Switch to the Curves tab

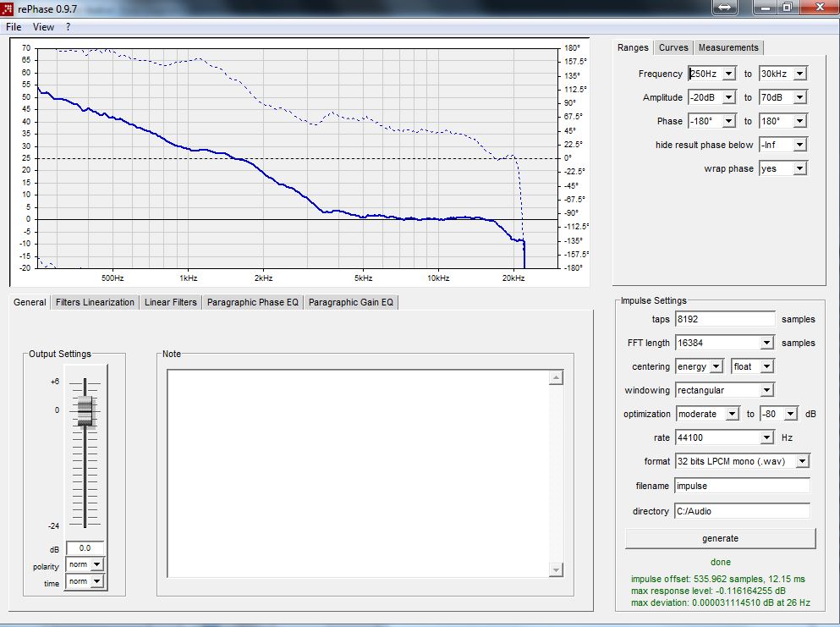click(x=673, y=47)
